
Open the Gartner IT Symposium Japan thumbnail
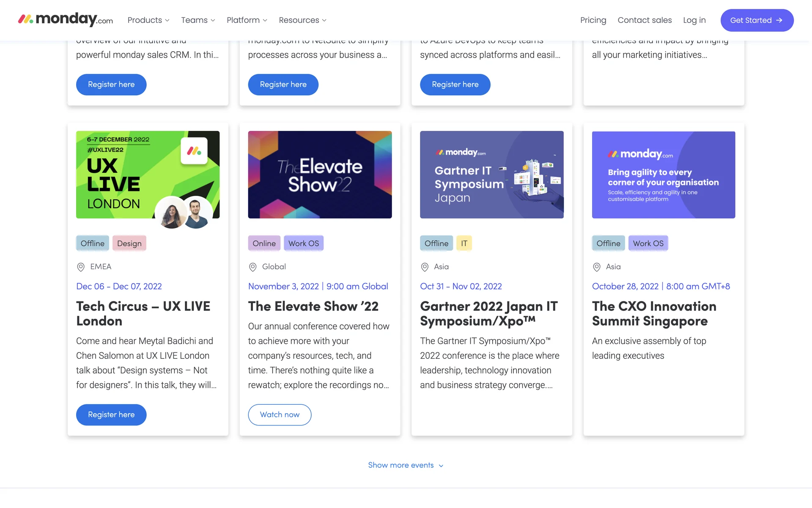[491, 175]
